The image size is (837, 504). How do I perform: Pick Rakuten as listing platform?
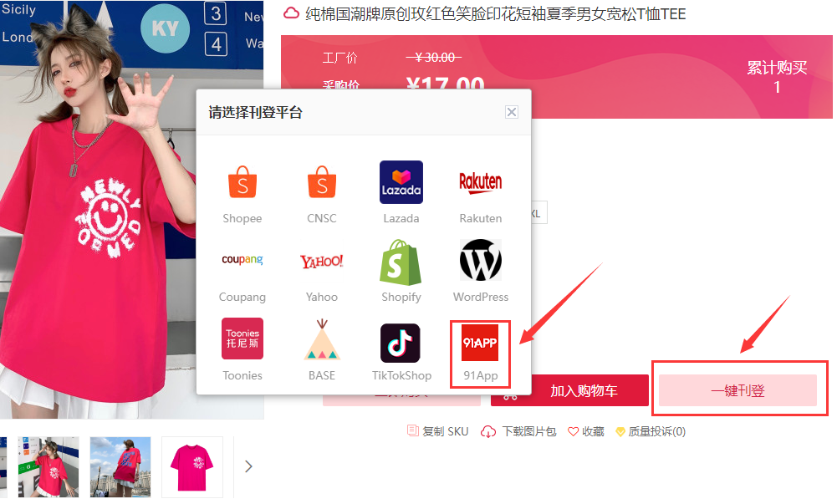(481, 182)
